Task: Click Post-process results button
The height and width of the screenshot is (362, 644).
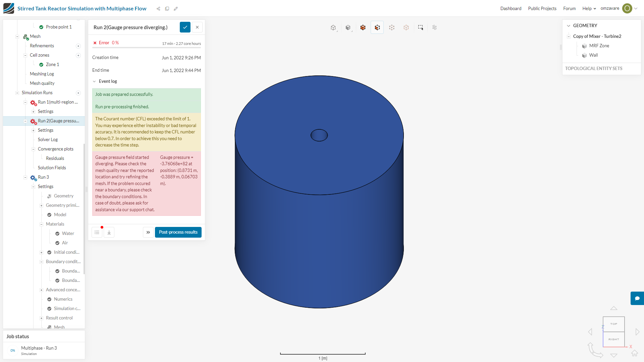Action: coord(178,232)
